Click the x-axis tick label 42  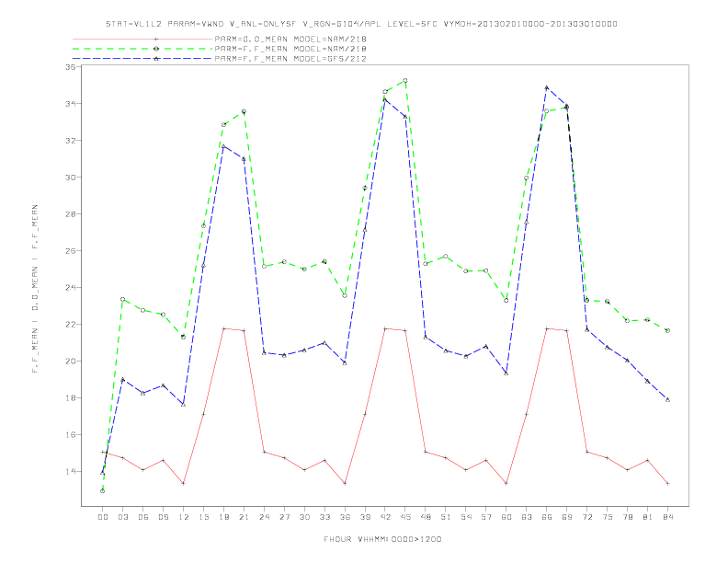tap(385, 517)
